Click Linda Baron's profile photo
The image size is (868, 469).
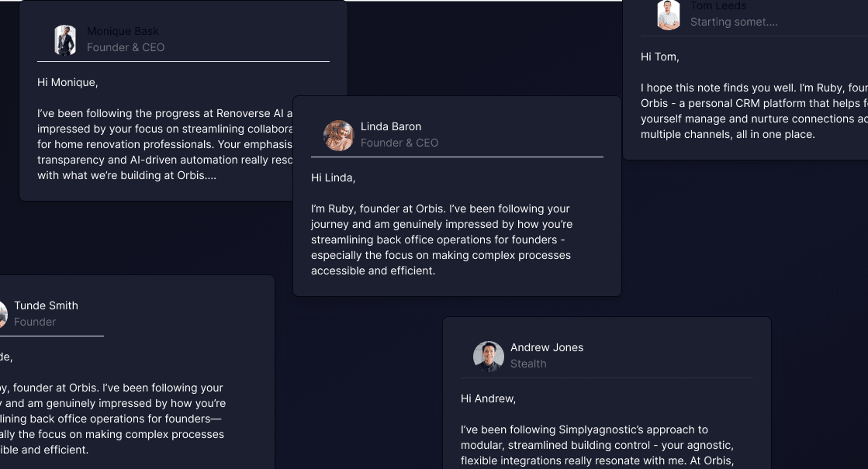tap(339, 135)
